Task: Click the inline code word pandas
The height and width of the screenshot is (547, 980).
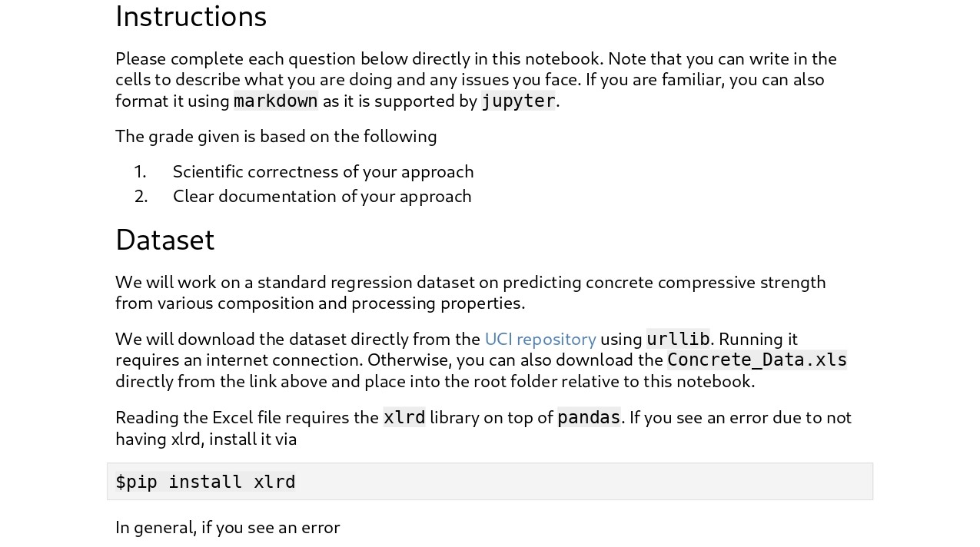Action: coord(588,417)
